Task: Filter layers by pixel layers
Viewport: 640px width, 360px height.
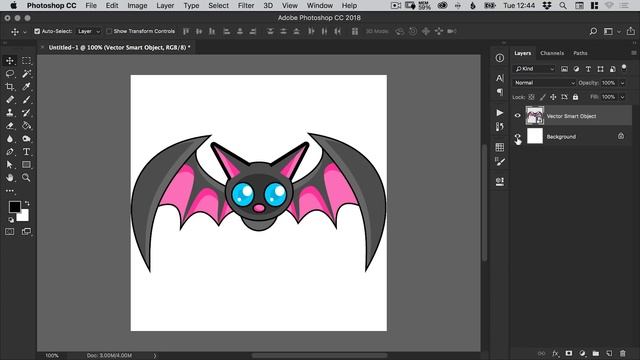Action: [564, 69]
